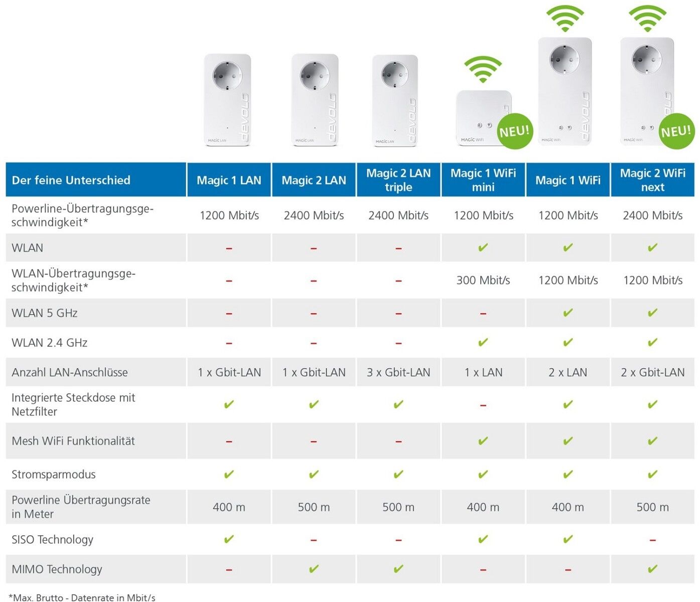The image size is (700, 602).
Task: Click Mesh WiFi checkmark for Magic 2 WiFi next
Action: coord(652,441)
